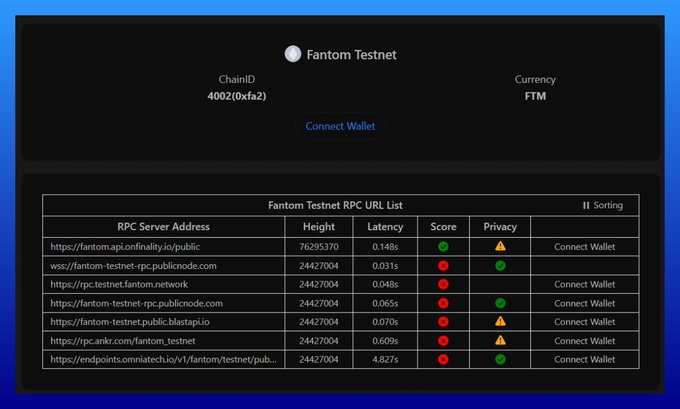Click yellow privacy warning in rpc.ankr.com row

pos(500,340)
